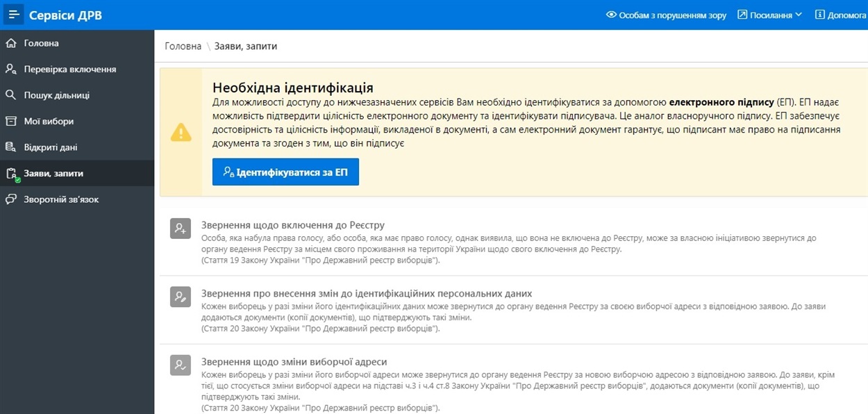
Task: Click the Необхідна ідентифікація heading
Action: [293, 88]
